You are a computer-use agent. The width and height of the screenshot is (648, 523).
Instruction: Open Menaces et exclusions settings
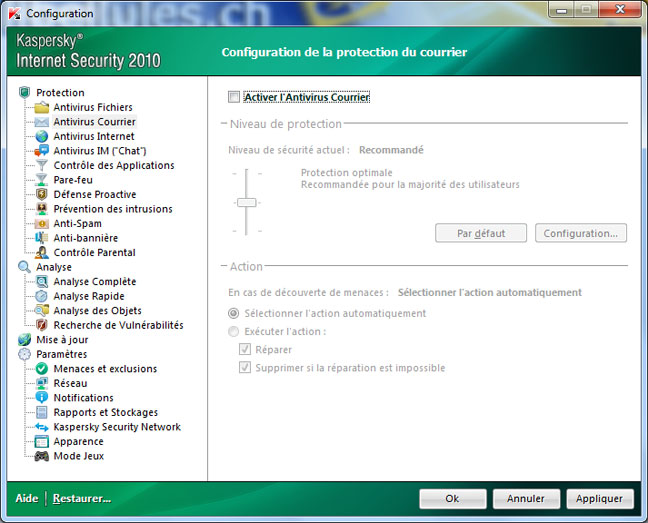tap(105, 369)
